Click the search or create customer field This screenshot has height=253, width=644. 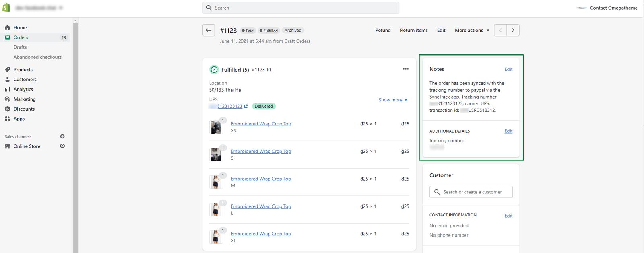(x=472, y=192)
